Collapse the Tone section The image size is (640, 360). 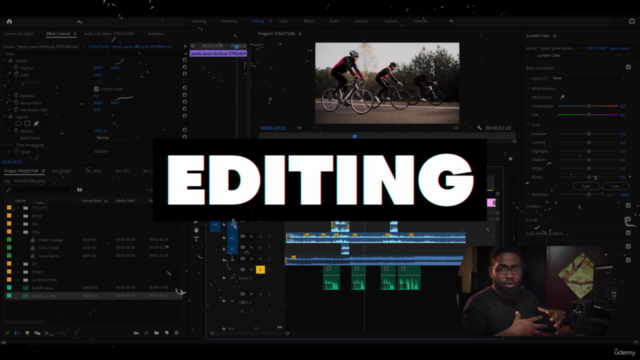coord(528,124)
